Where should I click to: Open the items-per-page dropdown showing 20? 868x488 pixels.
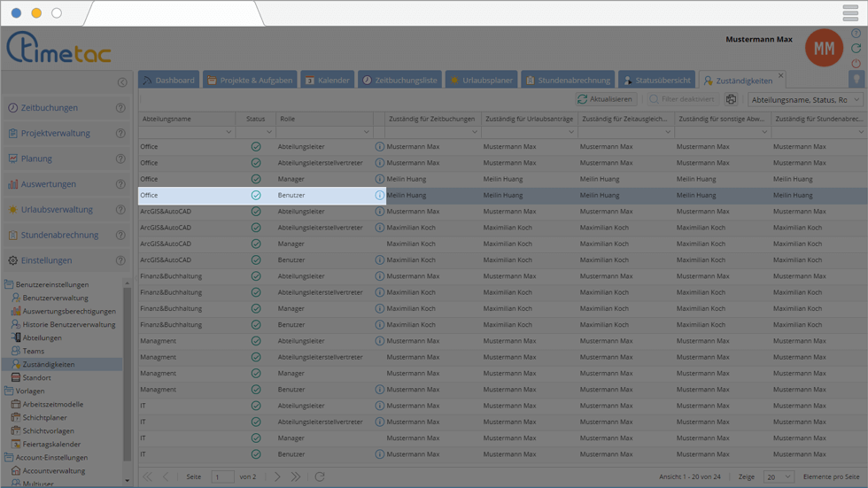click(779, 476)
